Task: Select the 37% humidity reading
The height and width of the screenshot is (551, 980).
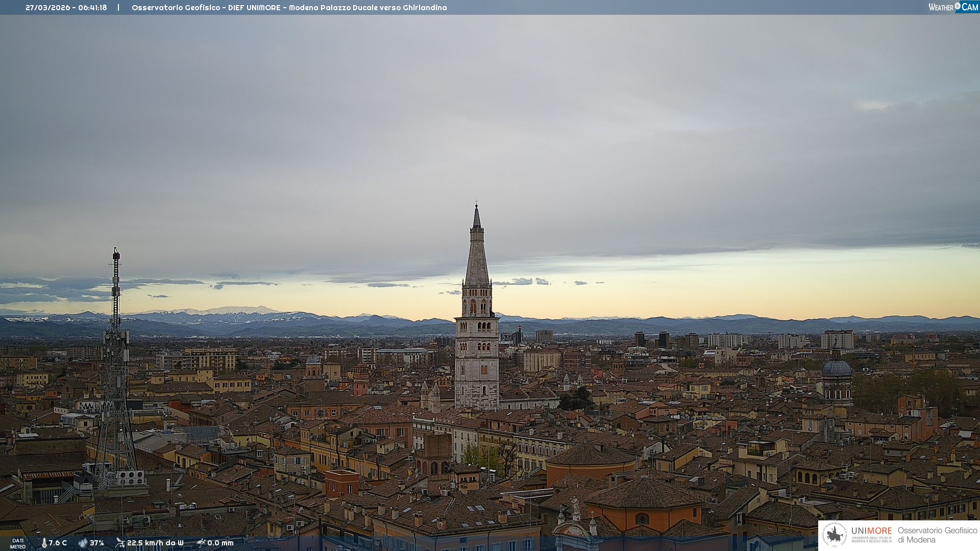Action: pyautogui.click(x=97, y=543)
